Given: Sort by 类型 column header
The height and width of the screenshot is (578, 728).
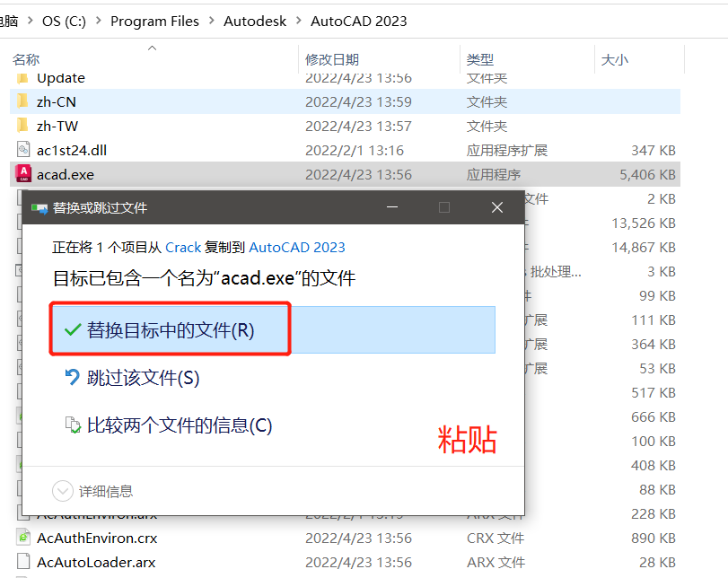Looking at the screenshot, I should (480, 59).
